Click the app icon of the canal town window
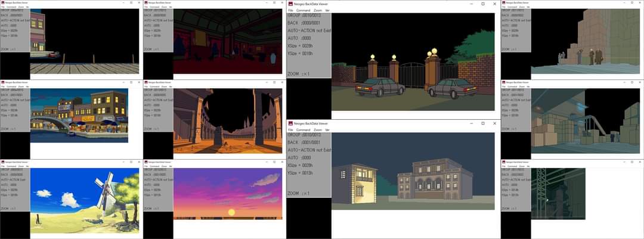Screen dimensions: 644x239 pos(2,82)
